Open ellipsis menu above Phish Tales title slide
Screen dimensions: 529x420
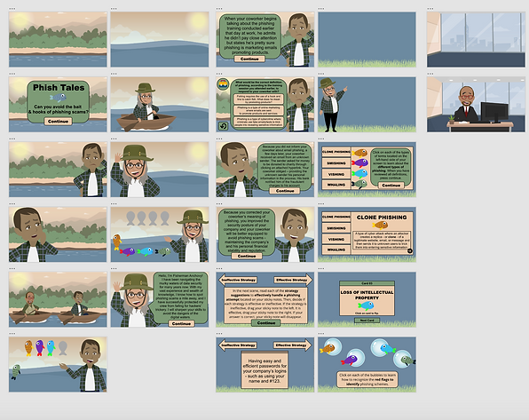tap(12, 74)
